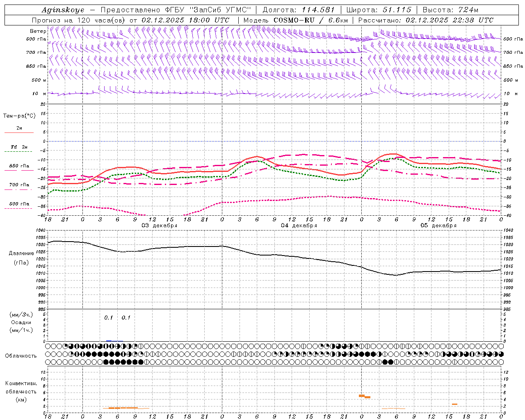525x420 pixels.
Task: Click the 'Облачность' cloud cover label
Action: pyautogui.click(x=21, y=356)
